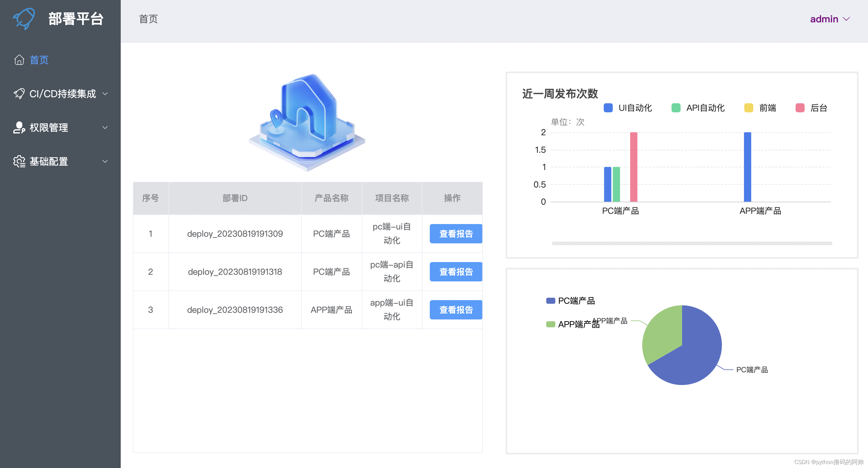Expand the CI/CD持续集成 submenu chevron
This screenshot has height=468, width=868.
(x=105, y=93)
